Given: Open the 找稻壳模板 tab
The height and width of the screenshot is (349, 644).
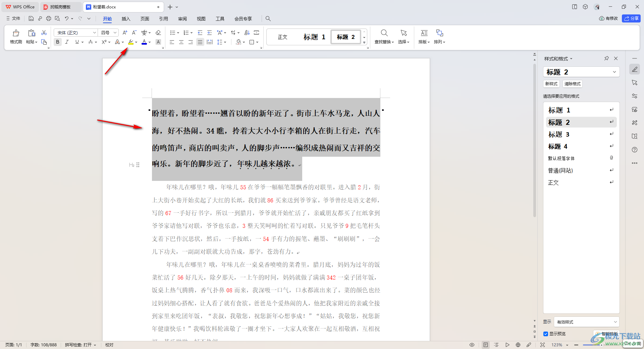Looking at the screenshot, I should (x=60, y=7).
